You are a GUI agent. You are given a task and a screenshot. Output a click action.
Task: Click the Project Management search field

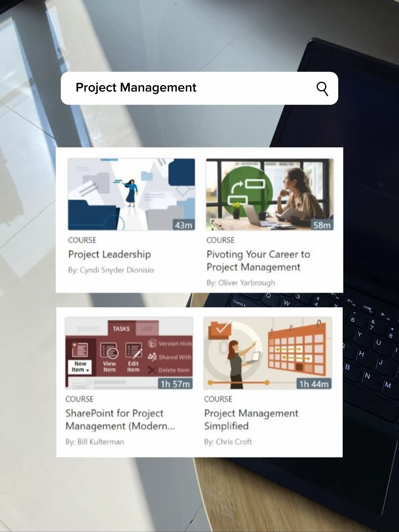(199, 88)
